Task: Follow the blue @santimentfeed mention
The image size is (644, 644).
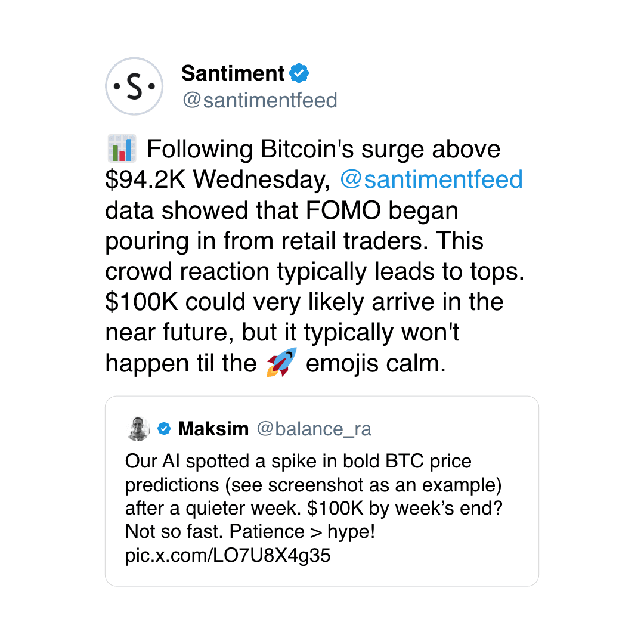Action: click(x=431, y=179)
